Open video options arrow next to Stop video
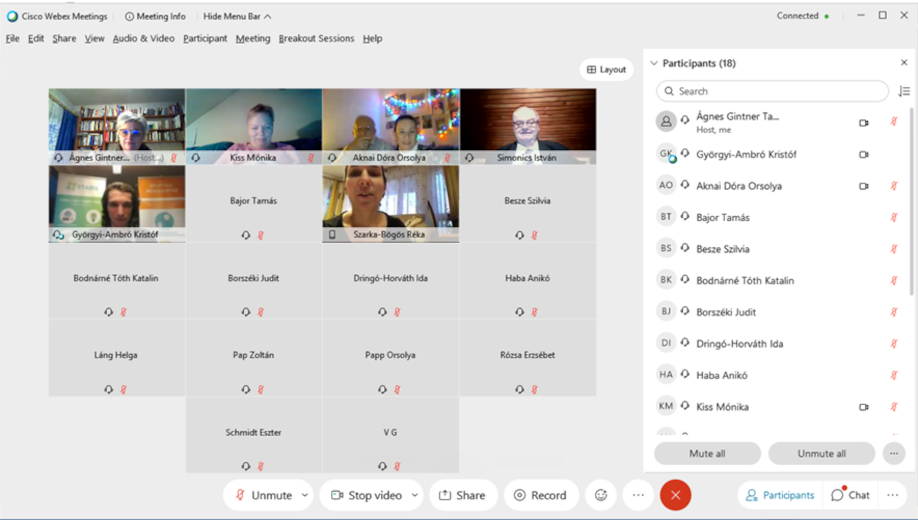The width and height of the screenshot is (918, 520). (415, 495)
